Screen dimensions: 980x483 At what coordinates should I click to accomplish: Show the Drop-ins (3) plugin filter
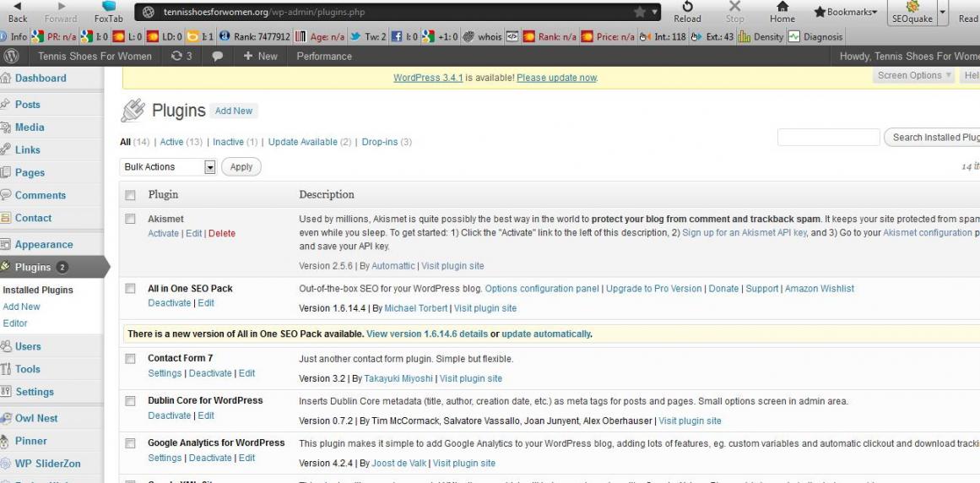click(387, 142)
